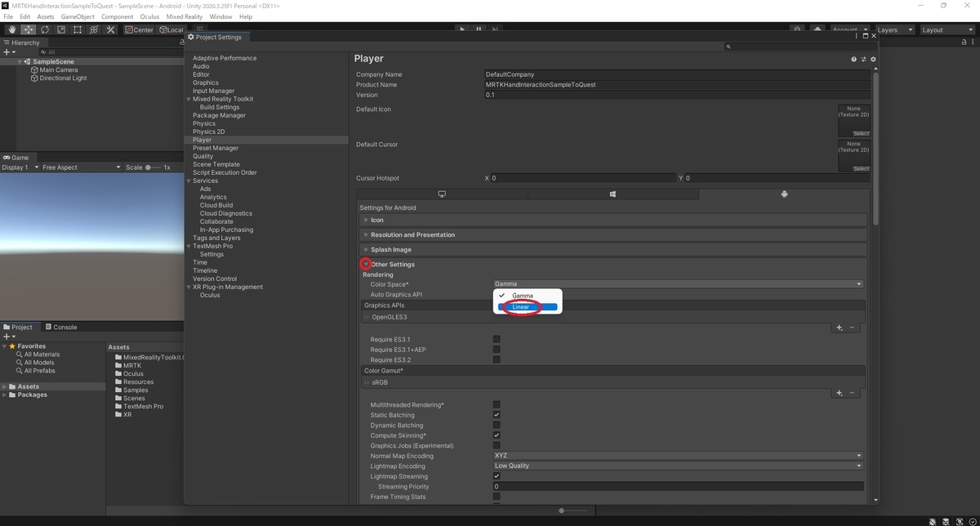
Task: Click the Play button
Action: pos(462,29)
